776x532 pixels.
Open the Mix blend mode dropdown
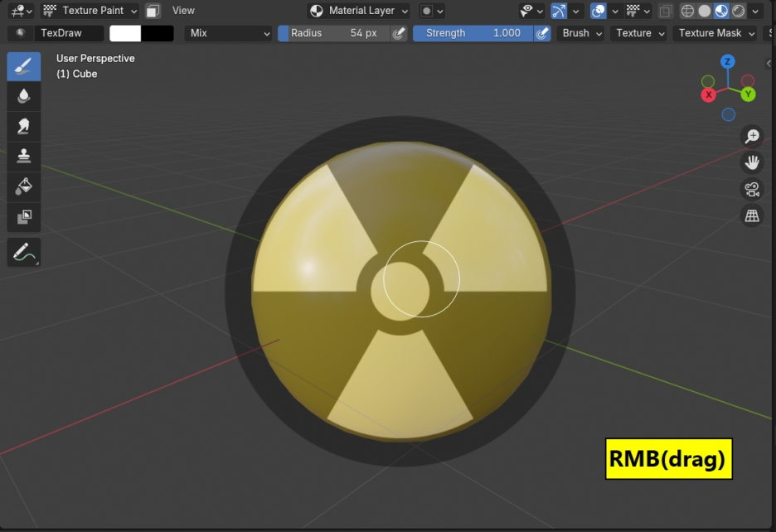pos(228,33)
